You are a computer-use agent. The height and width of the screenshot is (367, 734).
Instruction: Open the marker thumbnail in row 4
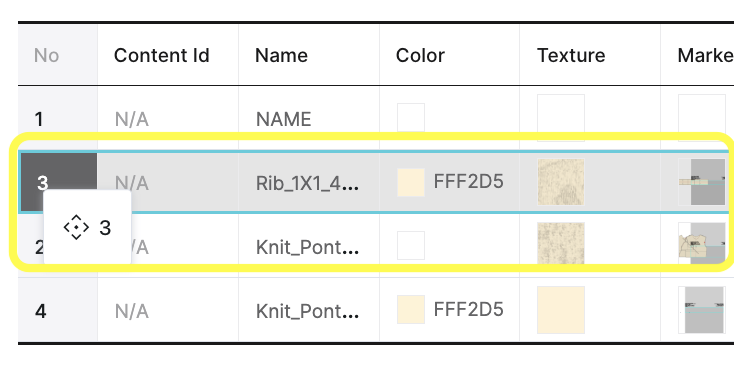pos(702,310)
